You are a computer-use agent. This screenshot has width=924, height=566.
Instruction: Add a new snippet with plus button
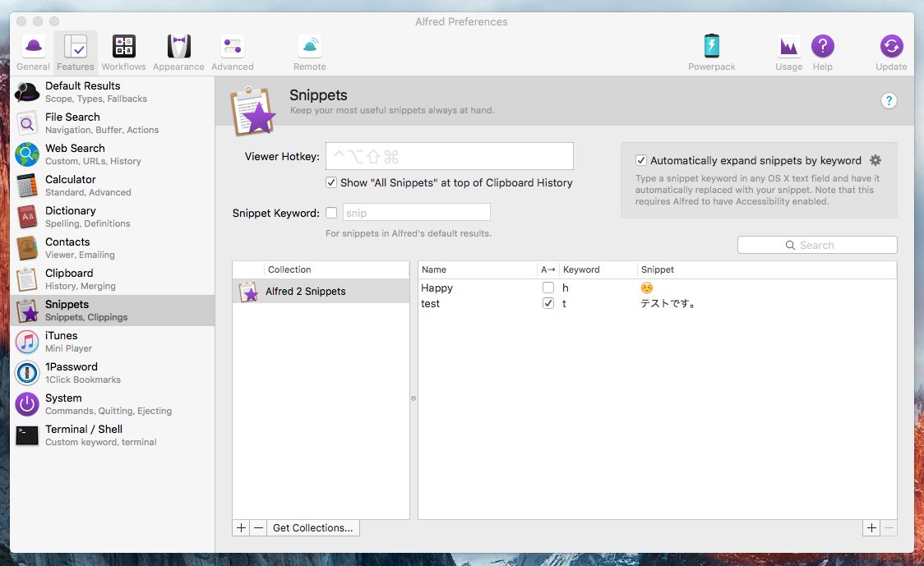[x=871, y=528]
